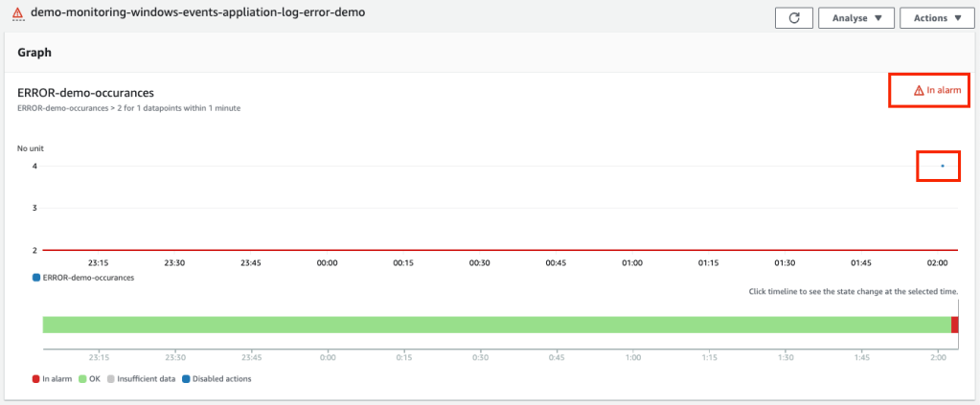Viewport: 980px width, 405px height.
Task: Click the In alarm status text
Action: [943, 90]
